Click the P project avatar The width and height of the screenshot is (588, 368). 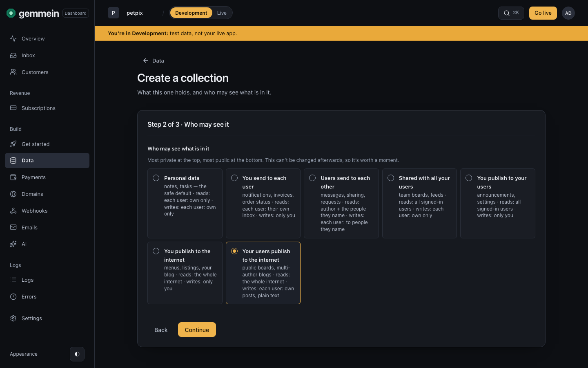(x=114, y=13)
